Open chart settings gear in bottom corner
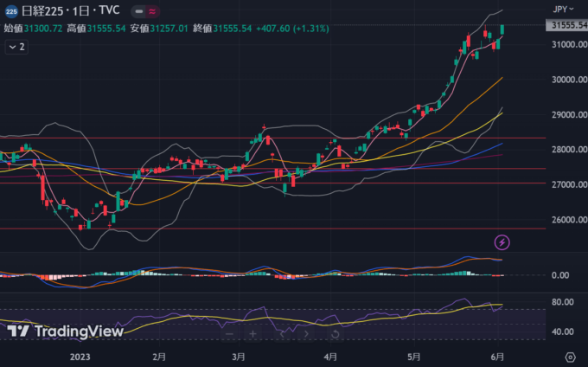The width and height of the screenshot is (588, 367). [570, 357]
